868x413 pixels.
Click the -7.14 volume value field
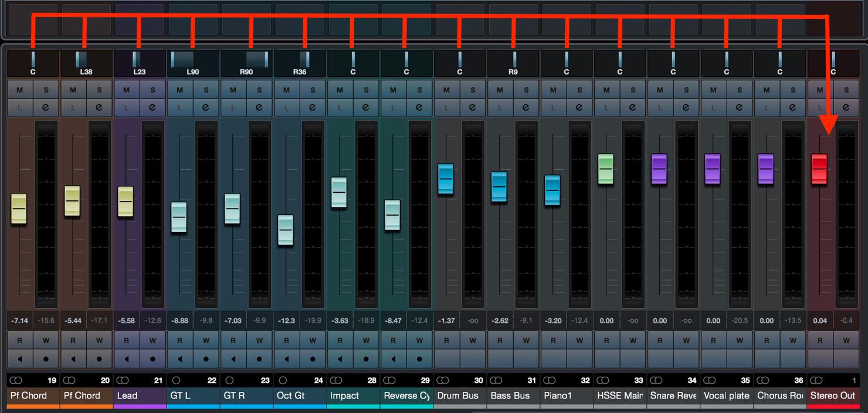click(x=20, y=321)
